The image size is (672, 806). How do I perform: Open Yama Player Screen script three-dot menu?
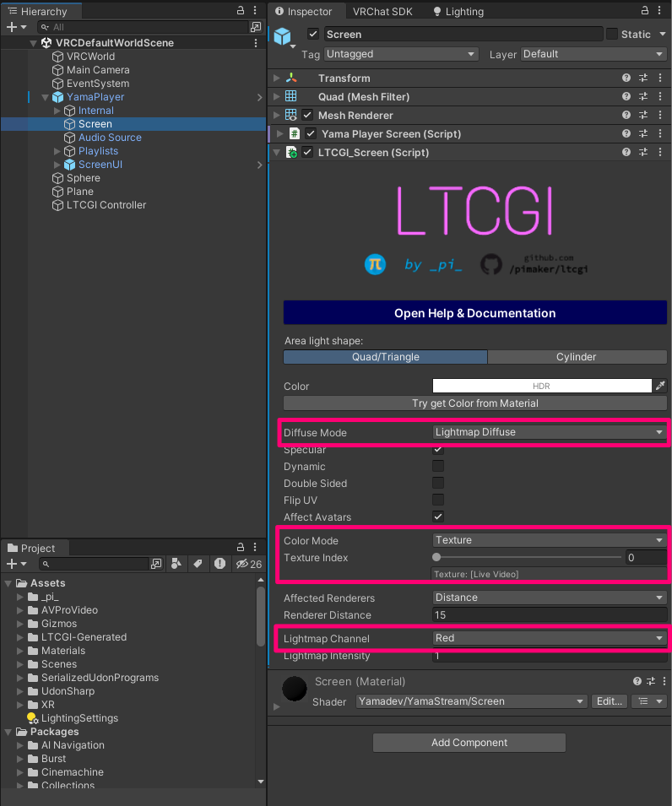coord(660,133)
